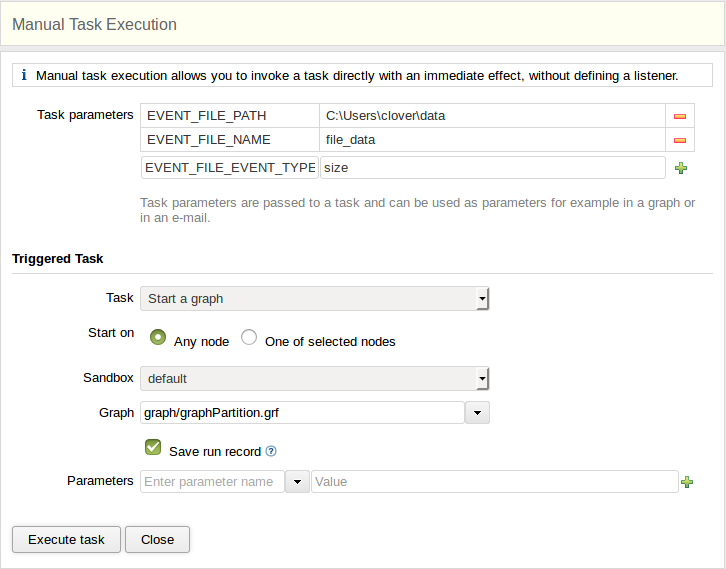Click the Execute task button
The width and height of the screenshot is (726, 569).
[x=66, y=540]
